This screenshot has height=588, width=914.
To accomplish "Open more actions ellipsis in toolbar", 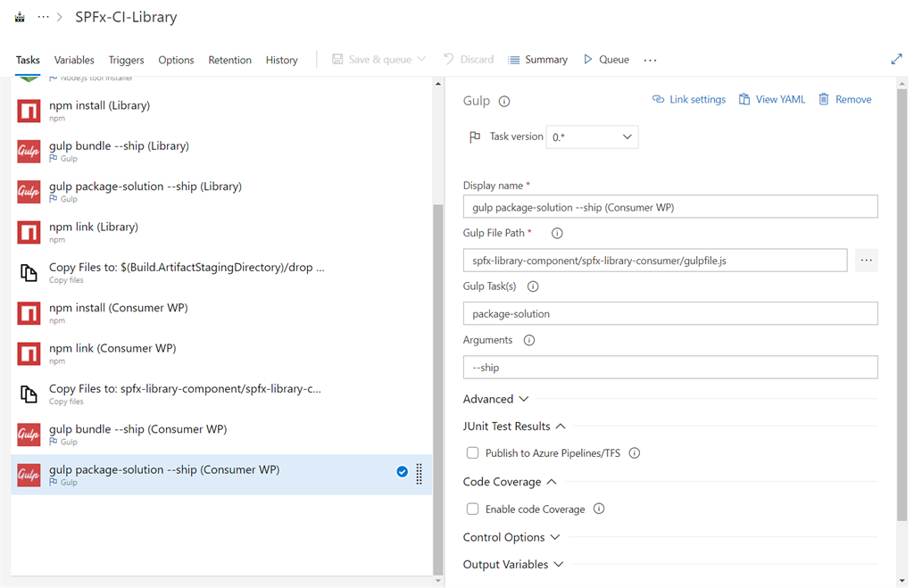I will 650,60.
